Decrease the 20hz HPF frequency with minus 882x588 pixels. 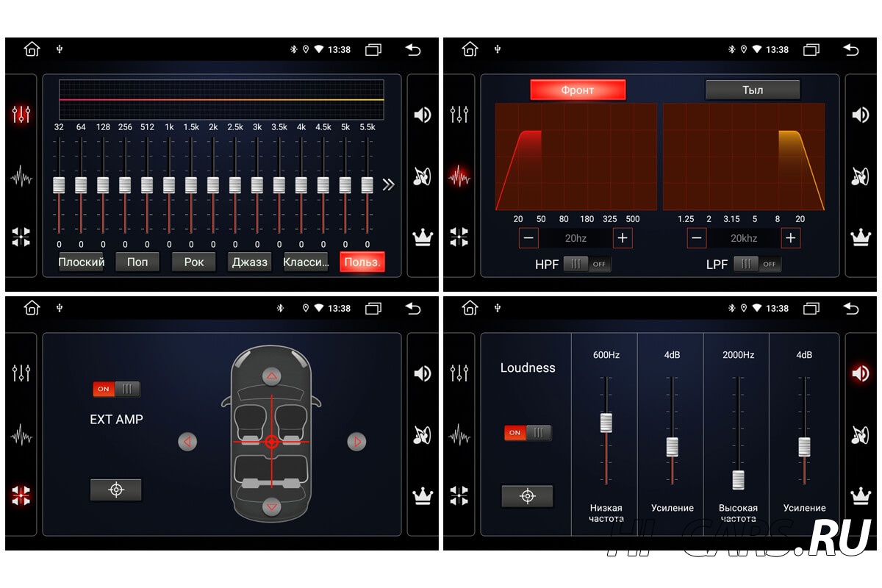528,238
